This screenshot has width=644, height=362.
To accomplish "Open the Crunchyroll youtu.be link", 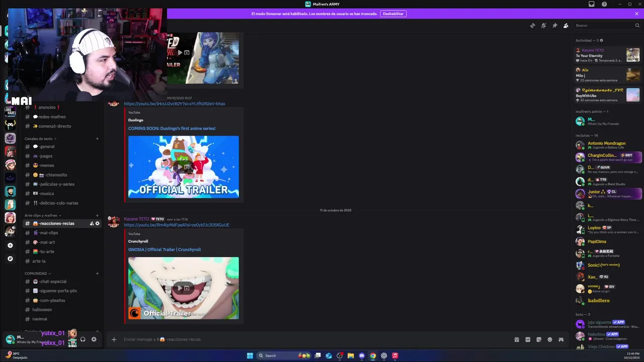I will [177, 225].
